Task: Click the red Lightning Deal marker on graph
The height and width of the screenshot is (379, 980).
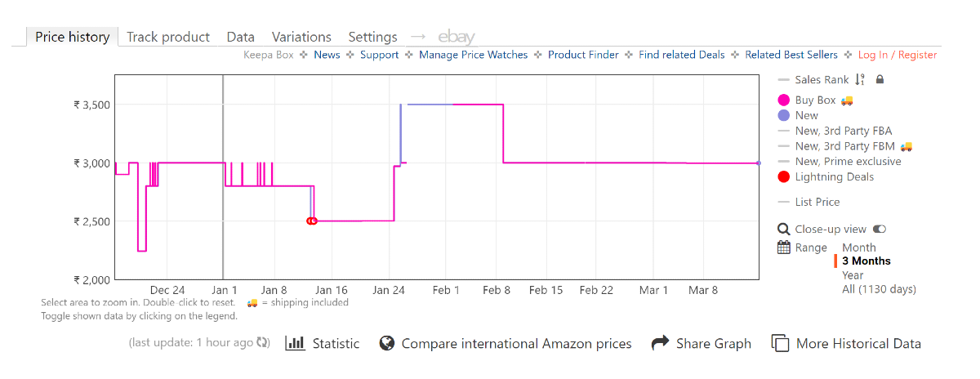Action: tap(311, 221)
